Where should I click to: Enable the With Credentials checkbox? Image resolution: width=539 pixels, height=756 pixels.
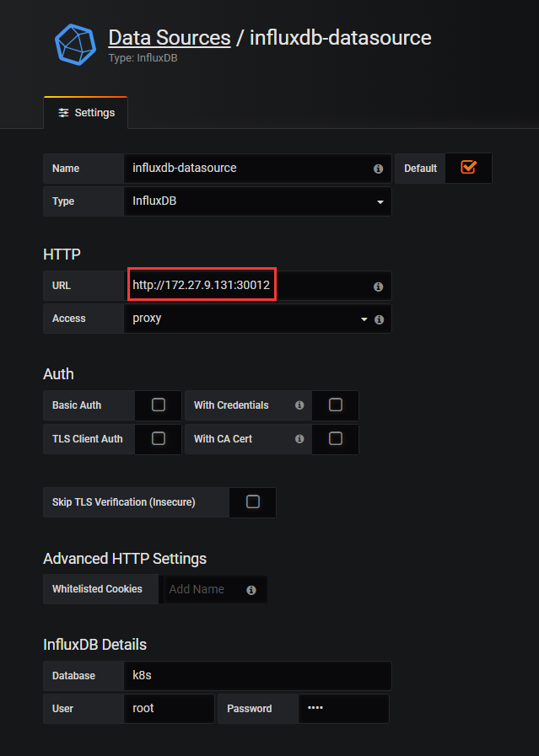click(336, 405)
